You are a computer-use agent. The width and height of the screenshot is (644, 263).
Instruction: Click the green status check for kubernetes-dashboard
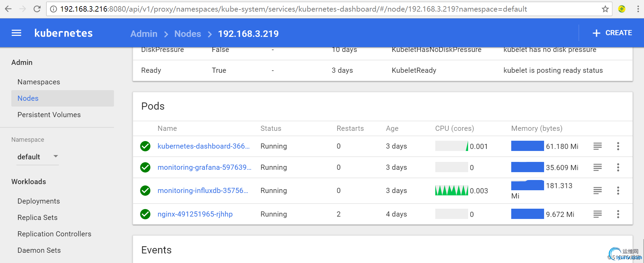(x=145, y=146)
